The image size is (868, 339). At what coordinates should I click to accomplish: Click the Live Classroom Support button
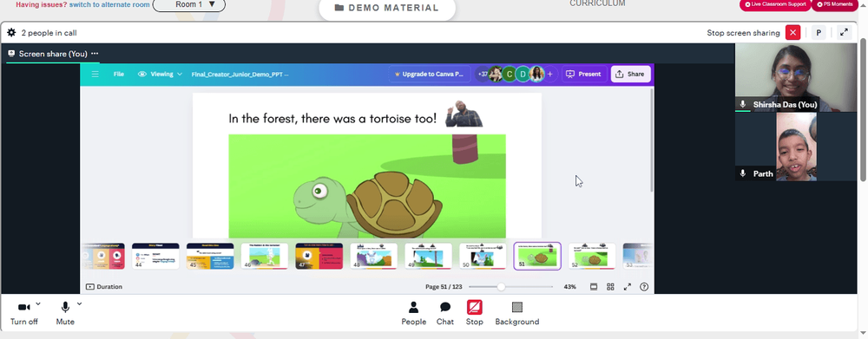tap(775, 4)
